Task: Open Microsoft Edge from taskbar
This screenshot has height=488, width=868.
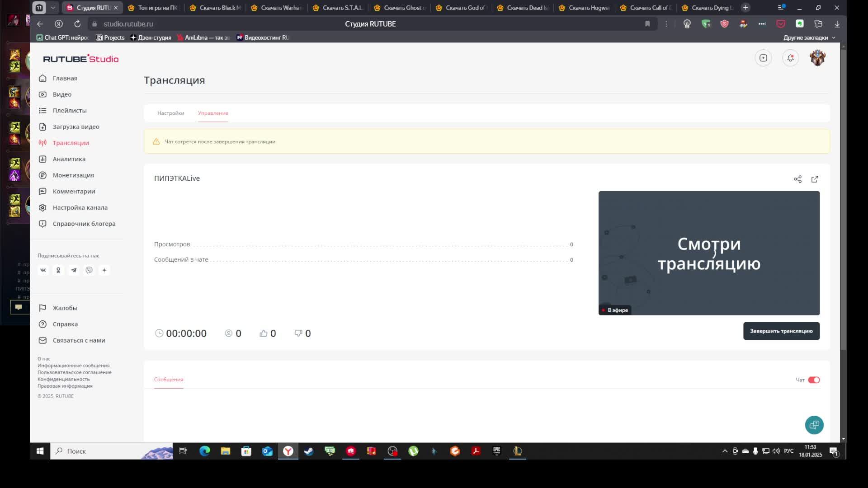Action: pyautogui.click(x=204, y=451)
